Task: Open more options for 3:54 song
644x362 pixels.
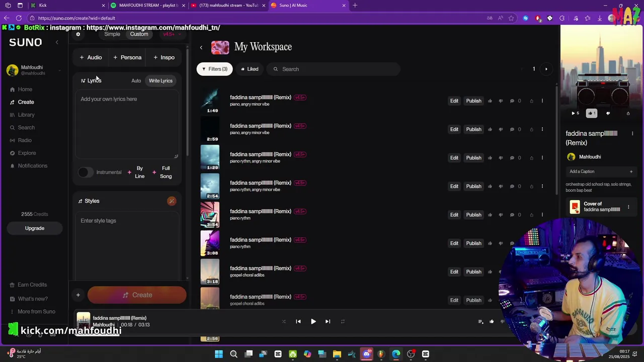Action: (542, 215)
